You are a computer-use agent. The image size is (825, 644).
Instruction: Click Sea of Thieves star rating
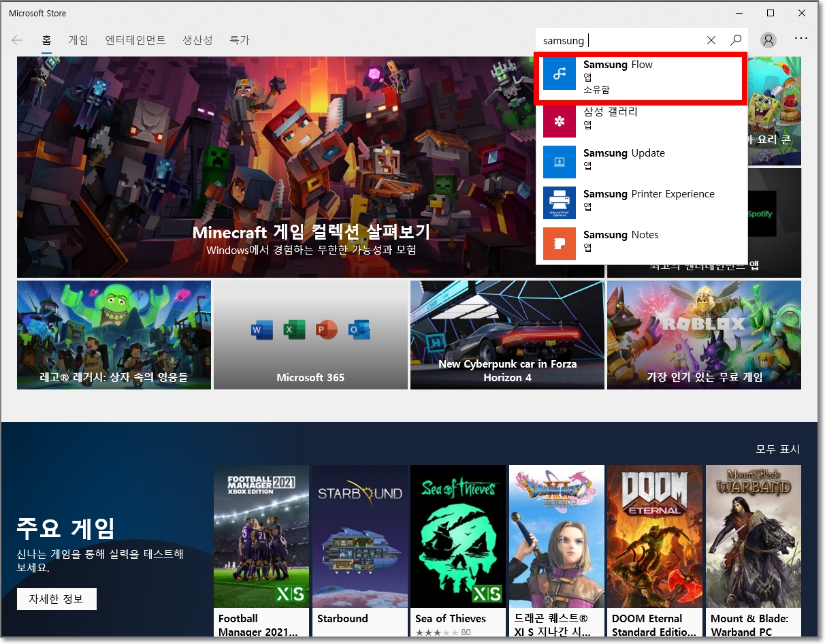point(437,633)
